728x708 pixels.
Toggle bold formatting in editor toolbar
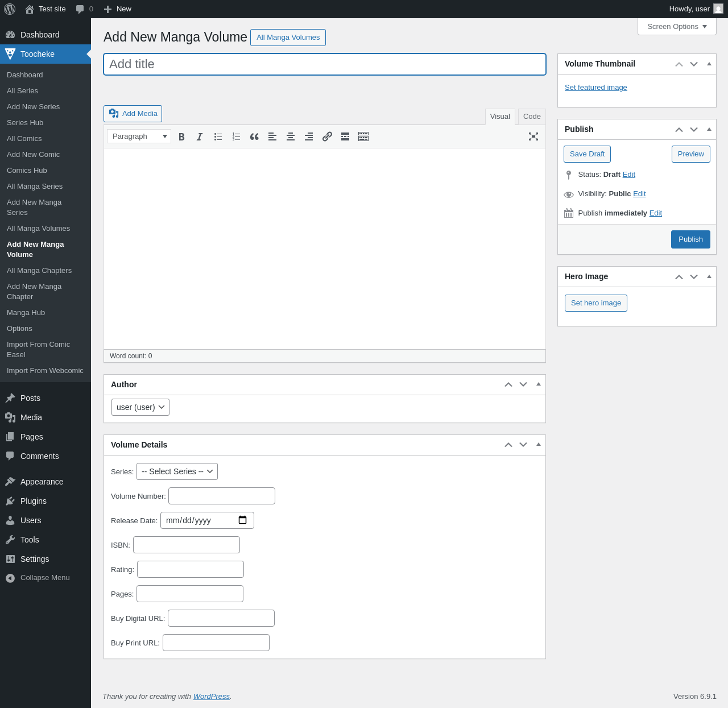click(181, 136)
